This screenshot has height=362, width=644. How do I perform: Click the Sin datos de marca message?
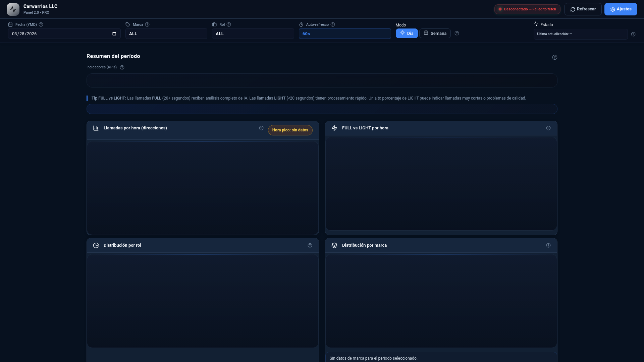(x=374, y=358)
